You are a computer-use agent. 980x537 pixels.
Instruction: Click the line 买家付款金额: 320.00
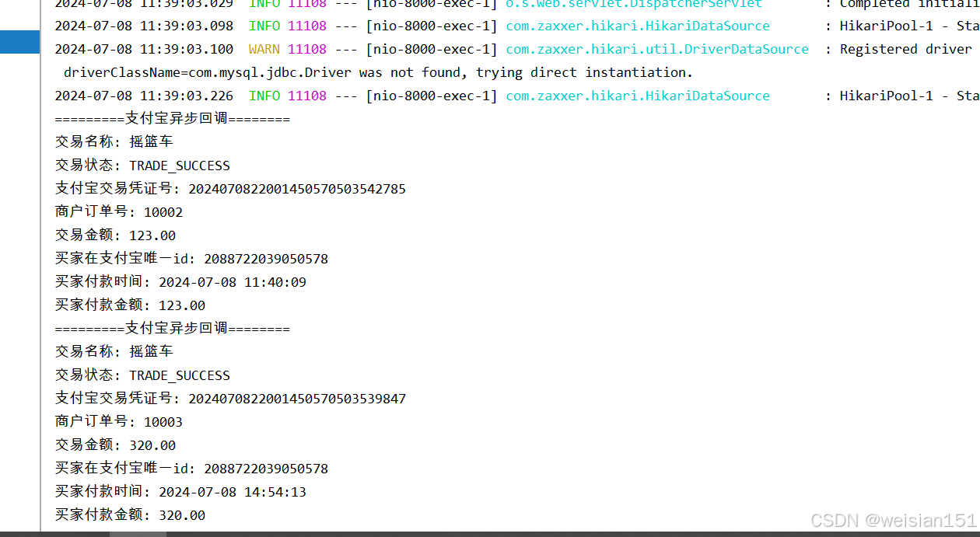point(130,515)
